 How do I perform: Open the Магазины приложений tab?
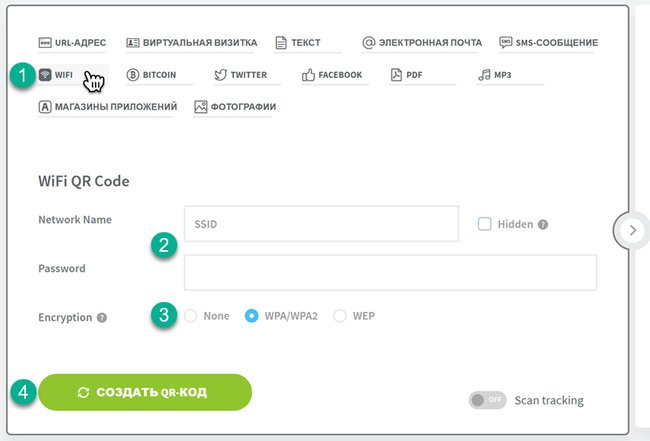point(108,107)
